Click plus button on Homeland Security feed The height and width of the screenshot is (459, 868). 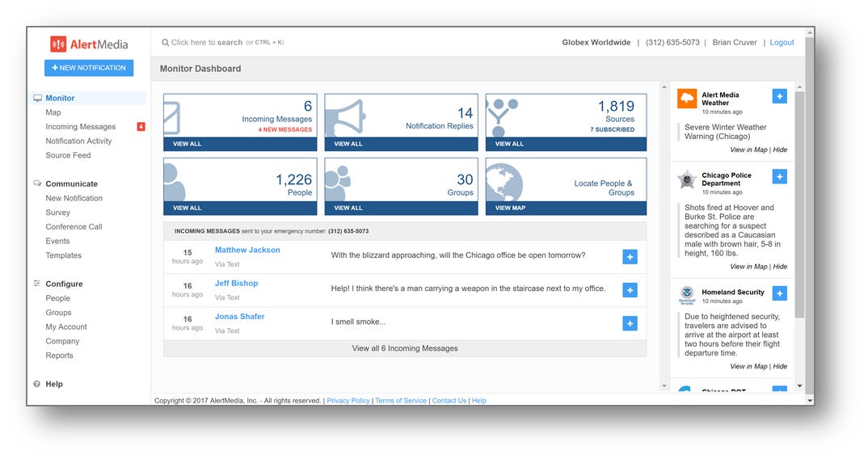(779, 293)
